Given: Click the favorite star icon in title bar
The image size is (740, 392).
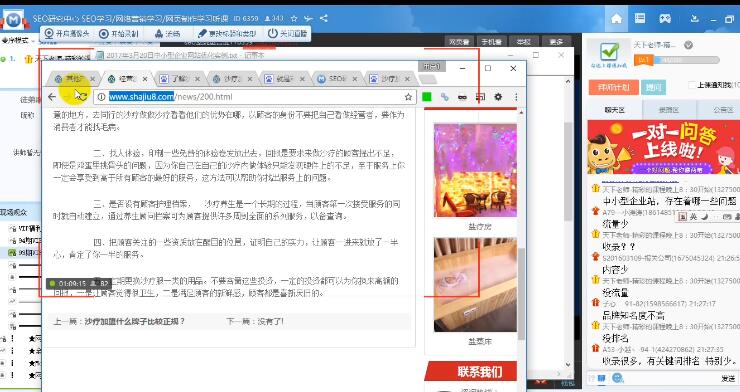Looking at the screenshot, I should point(294,18).
